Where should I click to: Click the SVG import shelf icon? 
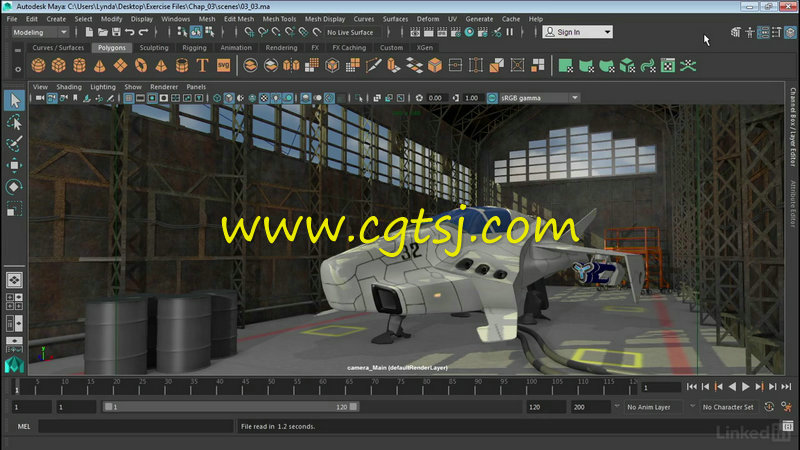point(223,65)
